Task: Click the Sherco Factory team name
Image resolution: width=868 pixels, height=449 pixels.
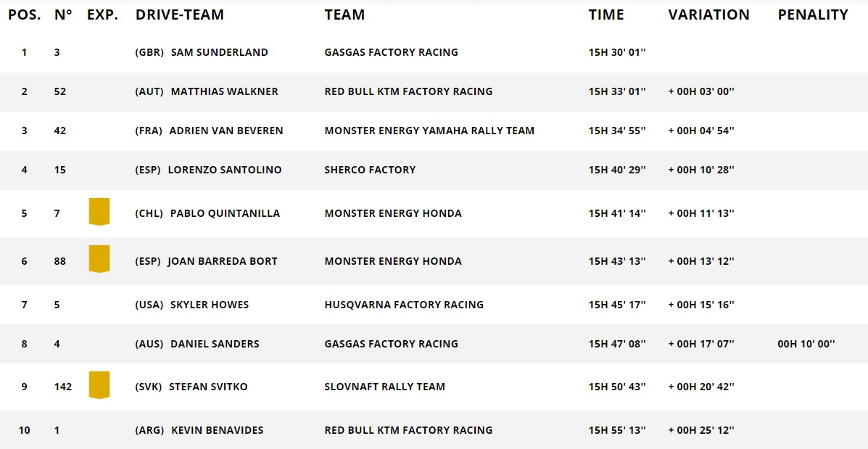Action: 370,170
